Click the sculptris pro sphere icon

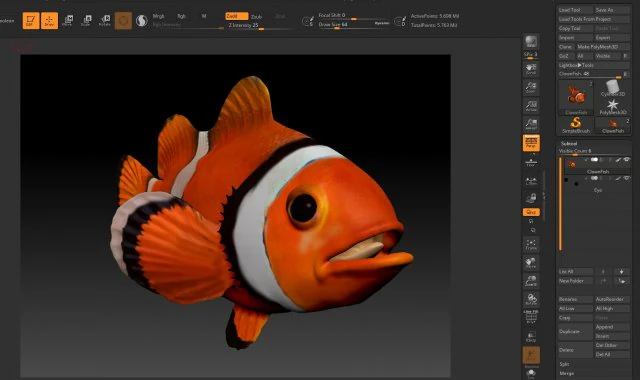point(142,20)
